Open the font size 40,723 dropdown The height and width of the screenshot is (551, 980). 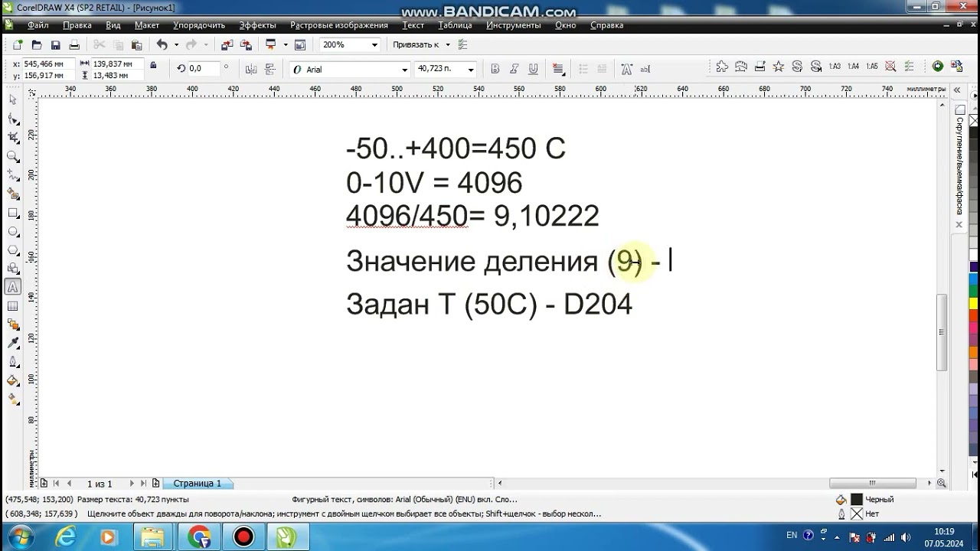tap(470, 70)
